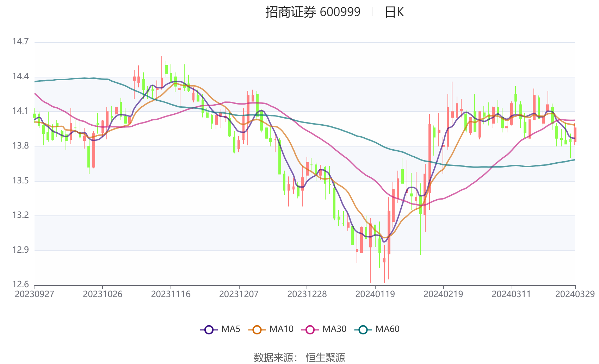The image size is (599, 364).
Task: Toggle the MA10 legend item
Action: (x=271, y=330)
